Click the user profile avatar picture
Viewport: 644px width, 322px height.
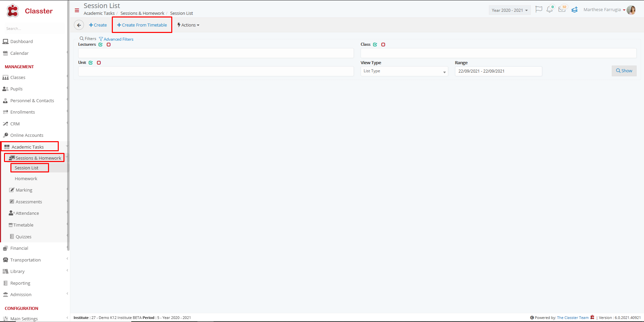click(x=631, y=10)
